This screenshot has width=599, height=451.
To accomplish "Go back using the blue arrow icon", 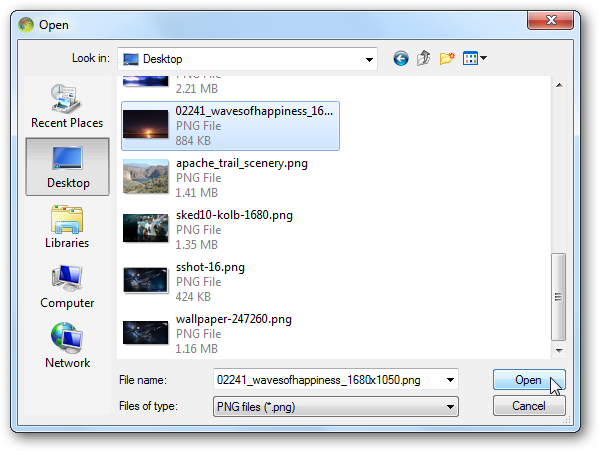I will (401, 59).
